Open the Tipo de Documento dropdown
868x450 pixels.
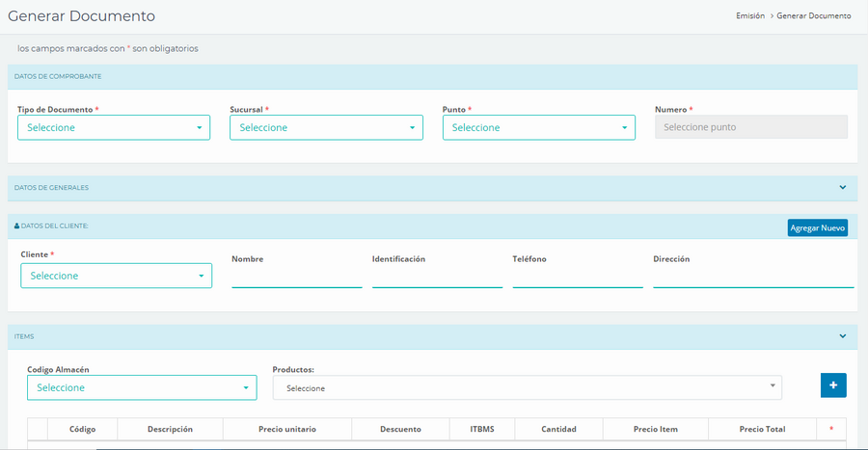coord(114,128)
